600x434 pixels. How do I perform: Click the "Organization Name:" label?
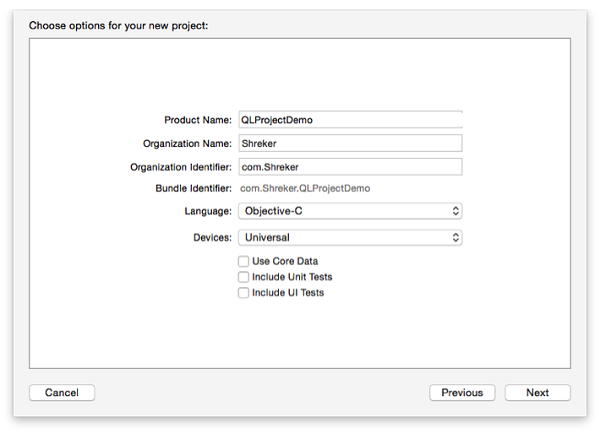[187, 143]
